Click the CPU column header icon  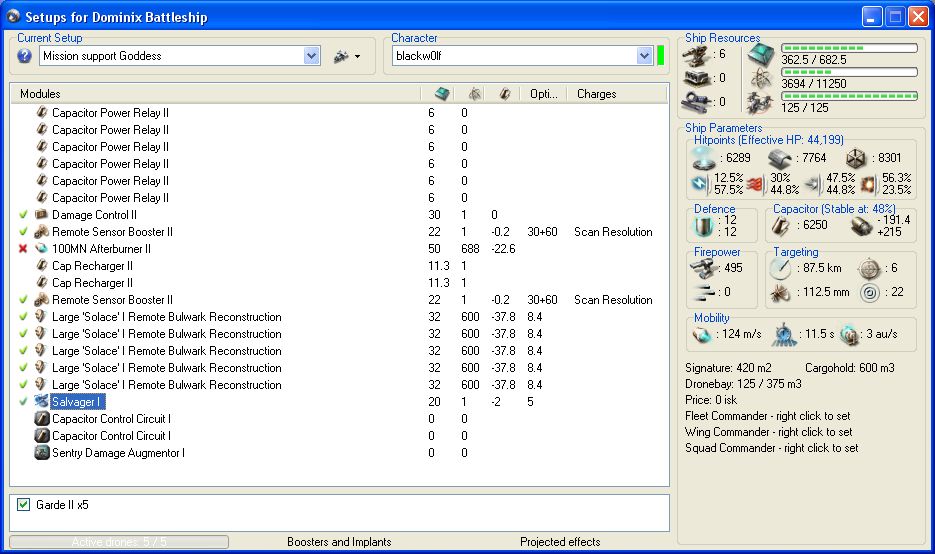[440, 94]
